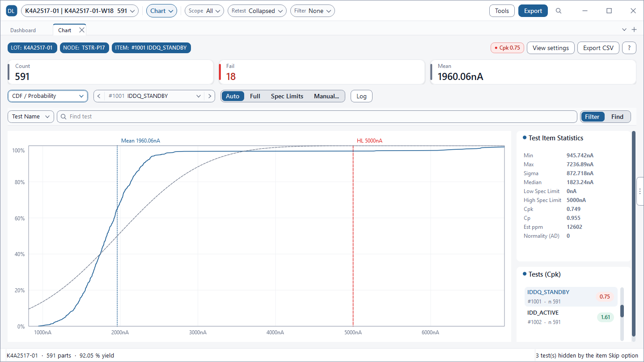Click the Tests list scrollbar thumb
This screenshot has height=362, width=644.
(x=622, y=311)
